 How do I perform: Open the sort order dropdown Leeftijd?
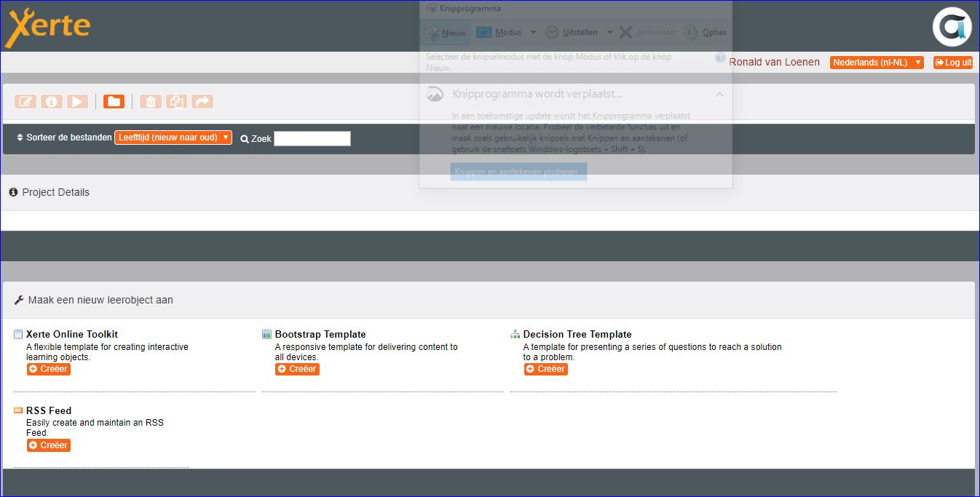[x=173, y=138]
